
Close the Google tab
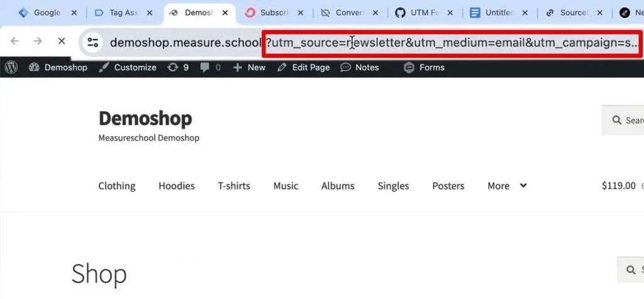point(74,13)
